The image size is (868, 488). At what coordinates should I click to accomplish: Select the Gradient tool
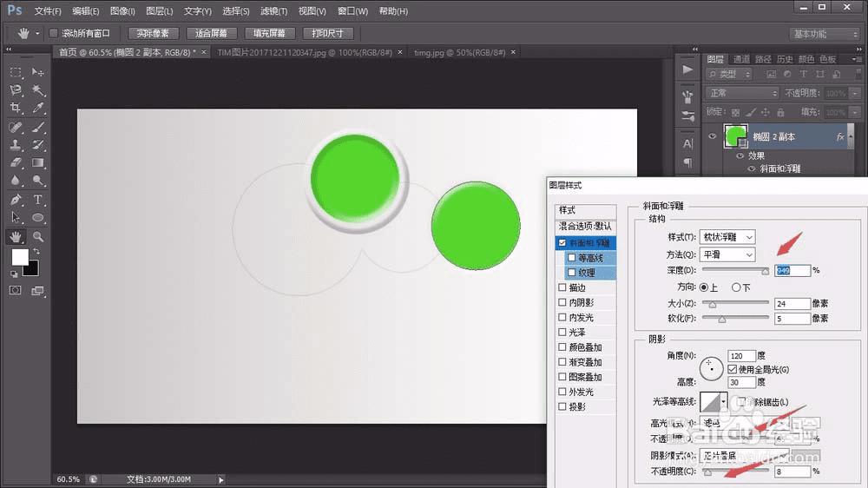point(37,163)
